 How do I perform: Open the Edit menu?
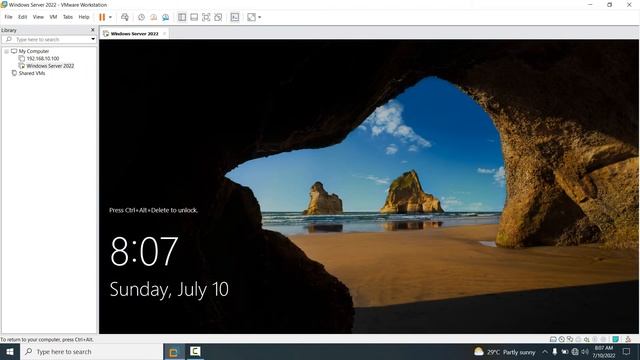[x=22, y=17]
